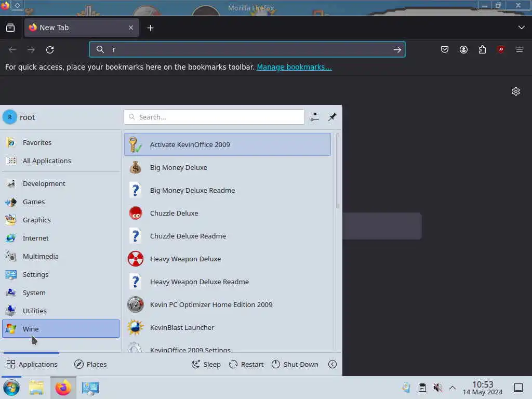This screenshot has height=399, width=532.
Task: Launch Chuzzle Deluxe game
Action: [228, 213]
